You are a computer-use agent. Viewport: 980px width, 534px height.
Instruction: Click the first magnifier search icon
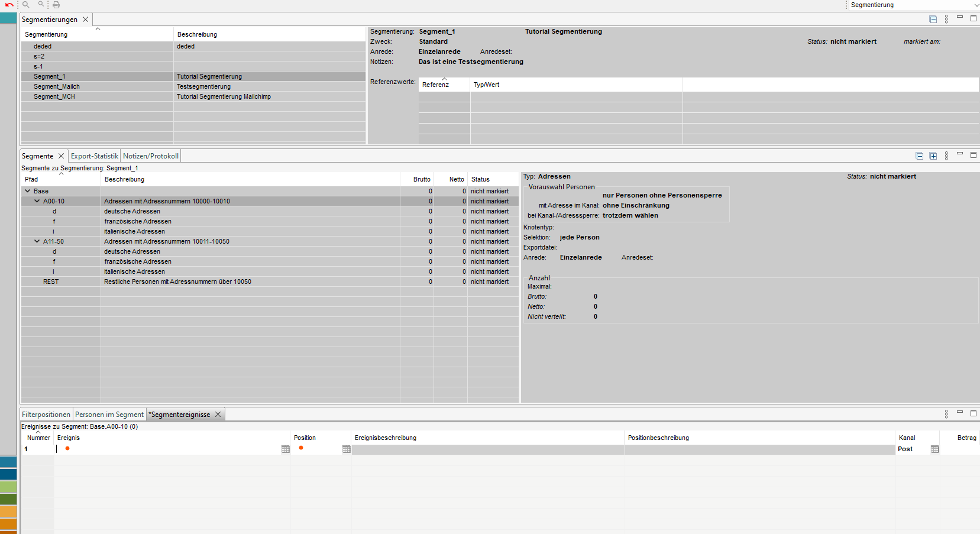(x=26, y=5)
